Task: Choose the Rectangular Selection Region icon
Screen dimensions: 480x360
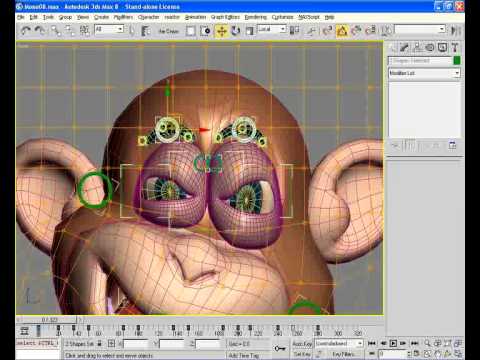Action: [191, 31]
